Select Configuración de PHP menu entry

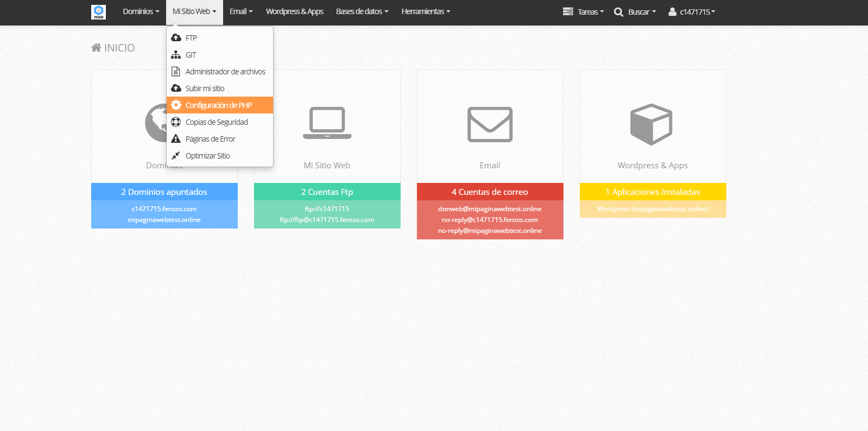pyautogui.click(x=219, y=105)
